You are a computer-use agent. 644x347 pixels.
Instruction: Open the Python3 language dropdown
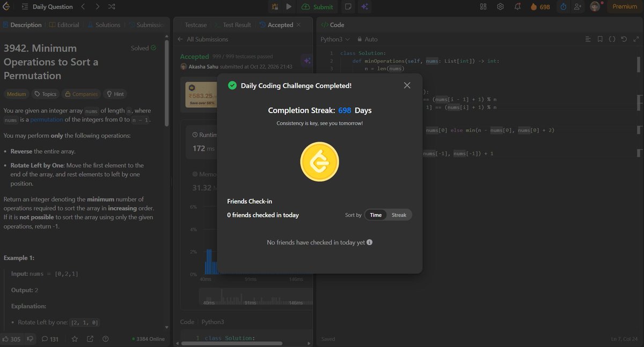coord(335,39)
